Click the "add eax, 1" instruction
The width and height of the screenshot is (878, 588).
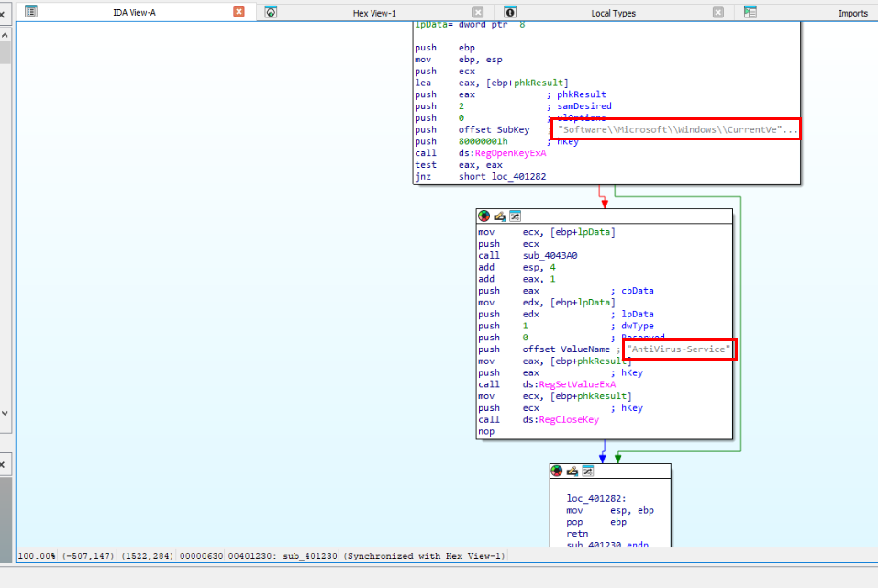[x=517, y=279]
